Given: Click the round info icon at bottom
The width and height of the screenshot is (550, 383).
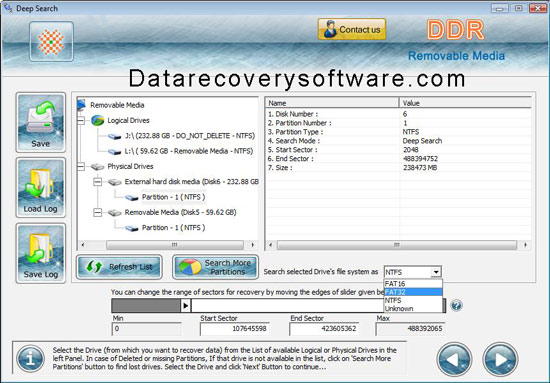Looking at the screenshot, I should (x=31, y=358).
